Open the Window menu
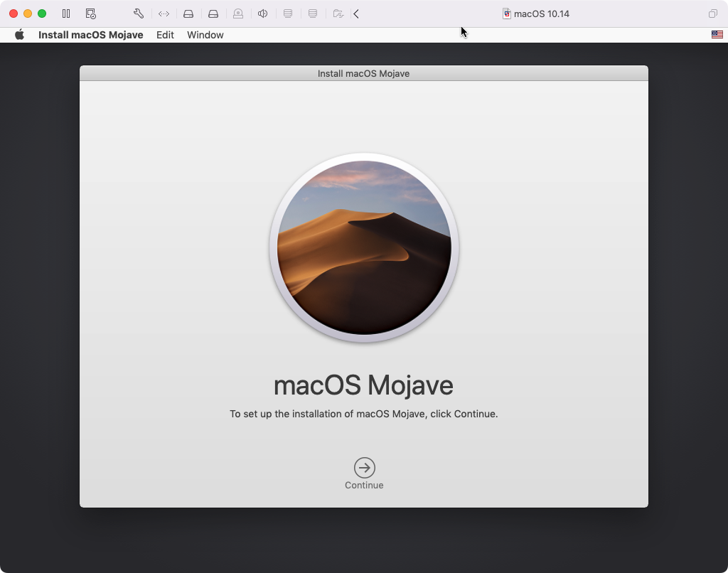This screenshot has width=728, height=573. coord(205,35)
